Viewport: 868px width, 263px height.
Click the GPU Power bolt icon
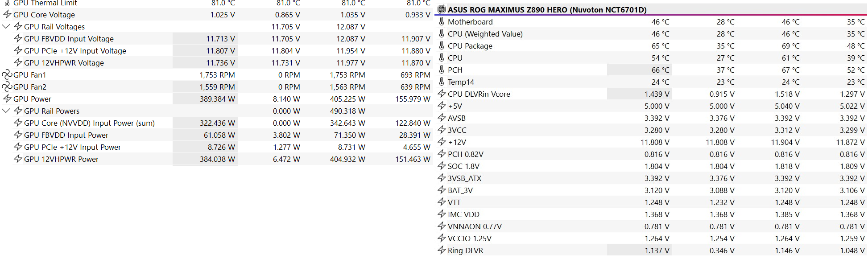tap(7, 99)
